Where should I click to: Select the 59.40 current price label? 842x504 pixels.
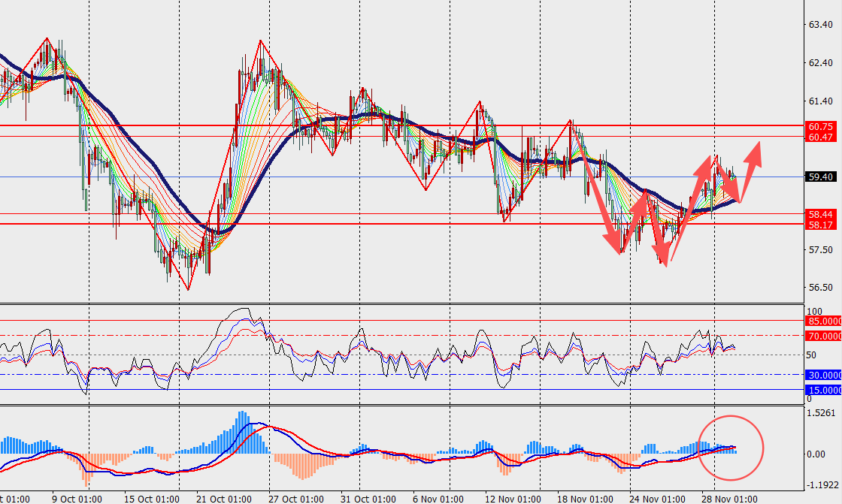click(819, 177)
